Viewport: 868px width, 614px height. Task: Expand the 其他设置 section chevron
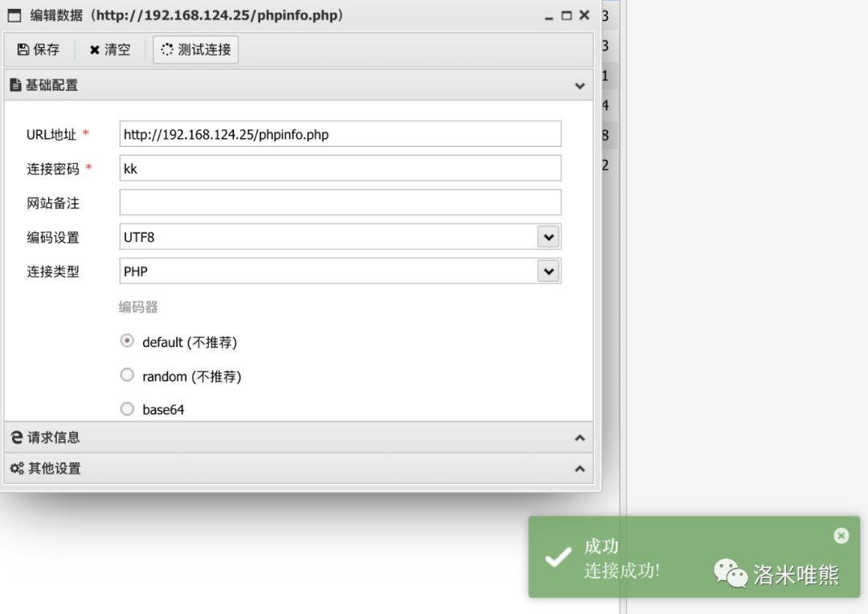pos(579,469)
